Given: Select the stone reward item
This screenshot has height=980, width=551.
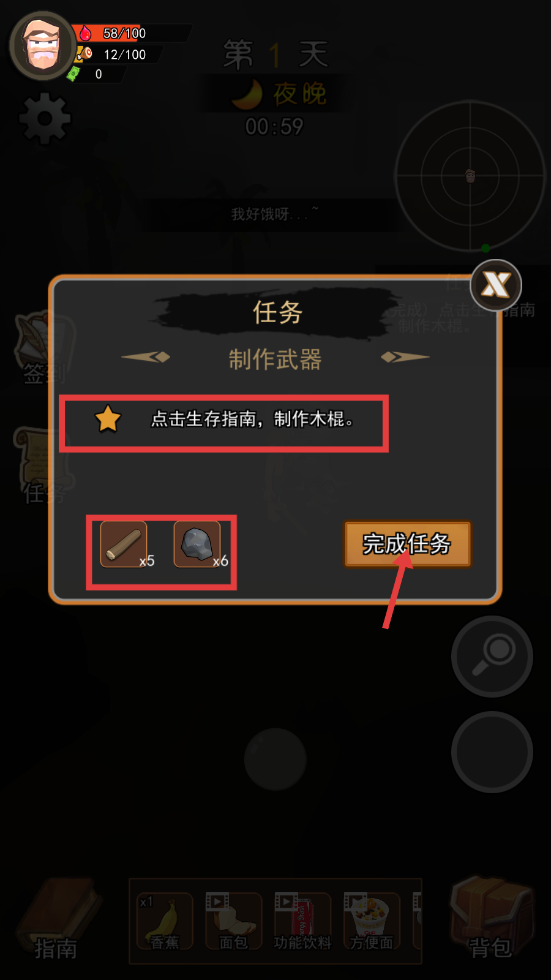Looking at the screenshot, I should pyautogui.click(x=198, y=545).
